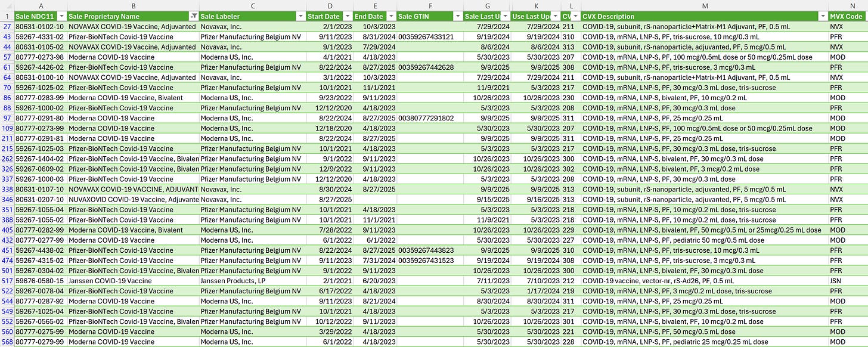
Task: Open the active filter on Sale Proprietary Name
Action: [x=194, y=16]
